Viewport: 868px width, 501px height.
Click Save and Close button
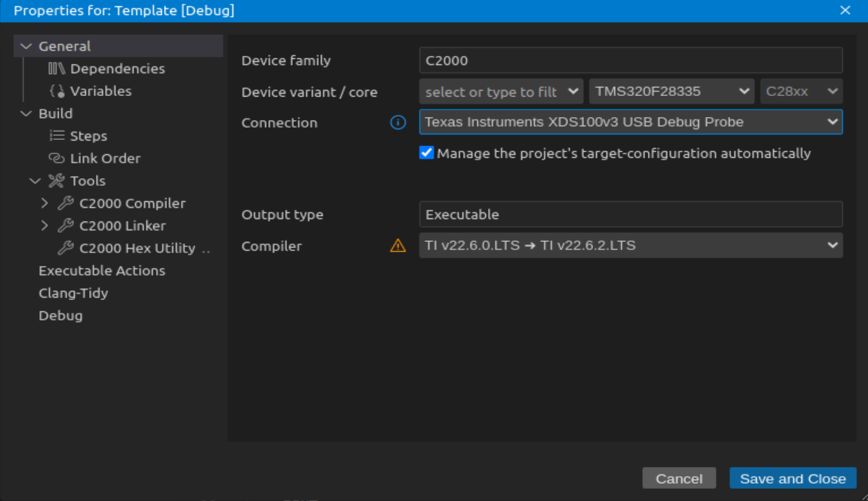(792, 478)
